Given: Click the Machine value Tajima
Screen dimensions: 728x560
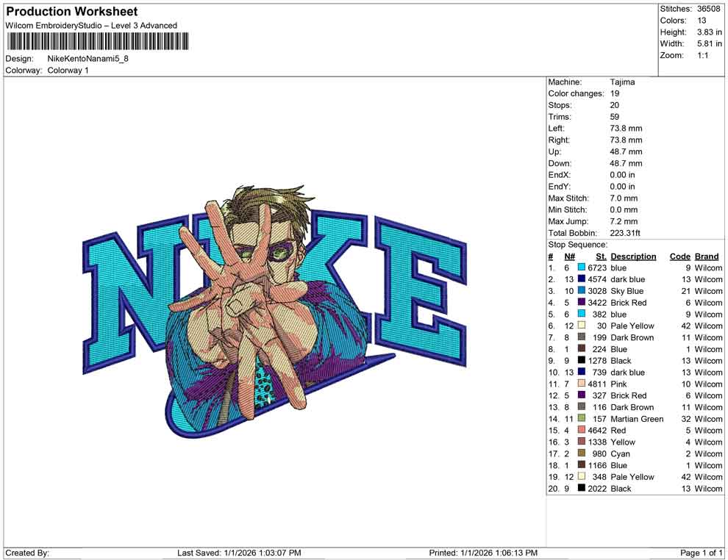Looking at the screenshot, I should 622,82.
